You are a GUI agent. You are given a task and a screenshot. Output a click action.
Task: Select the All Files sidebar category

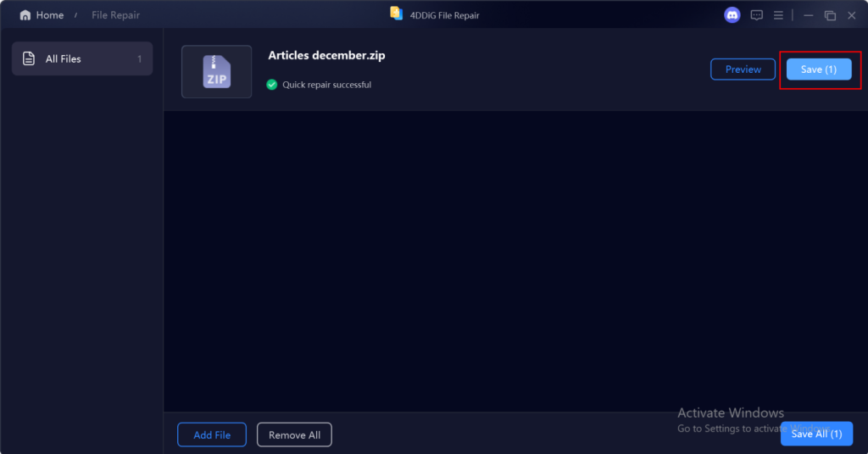[82, 59]
